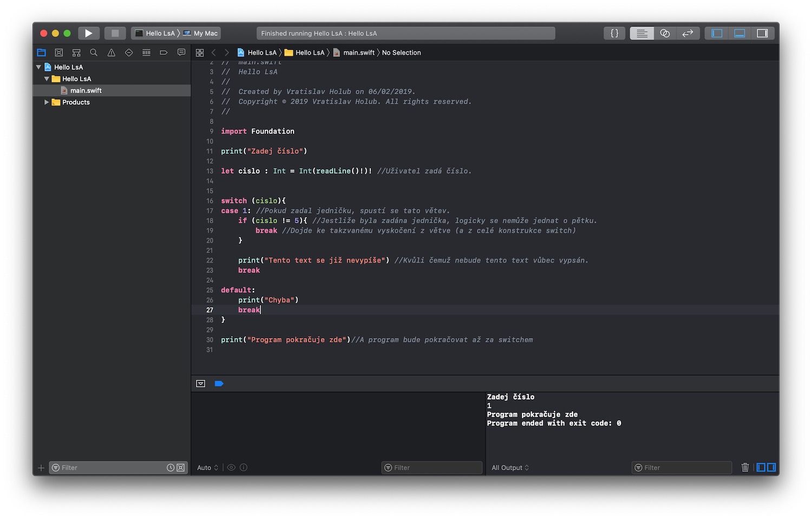812x519 pixels.
Task: Click the variable info icon
Action: coord(244,468)
